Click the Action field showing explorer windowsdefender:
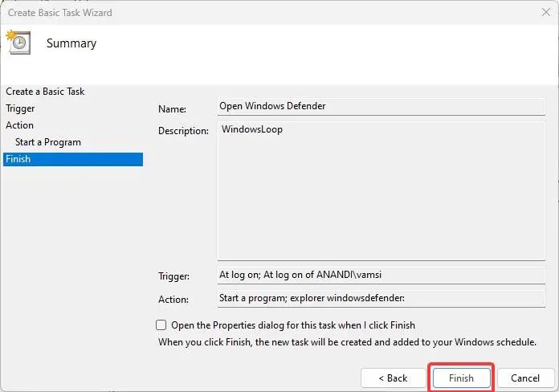This screenshot has height=392, width=559. click(x=382, y=298)
